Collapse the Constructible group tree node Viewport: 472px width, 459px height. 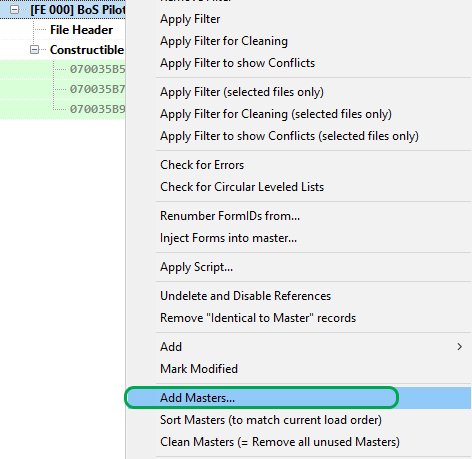[34, 50]
